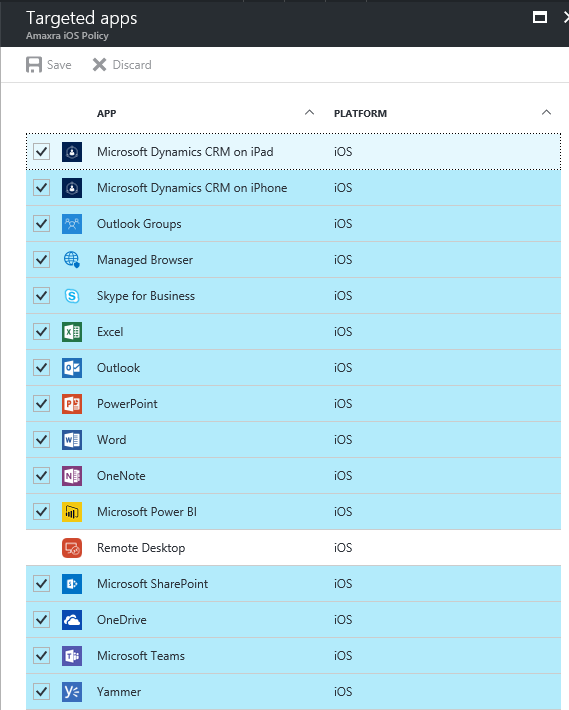This screenshot has height=710, width=569.
Task: Click the Skype for Business icon
Action: [72, 296]
